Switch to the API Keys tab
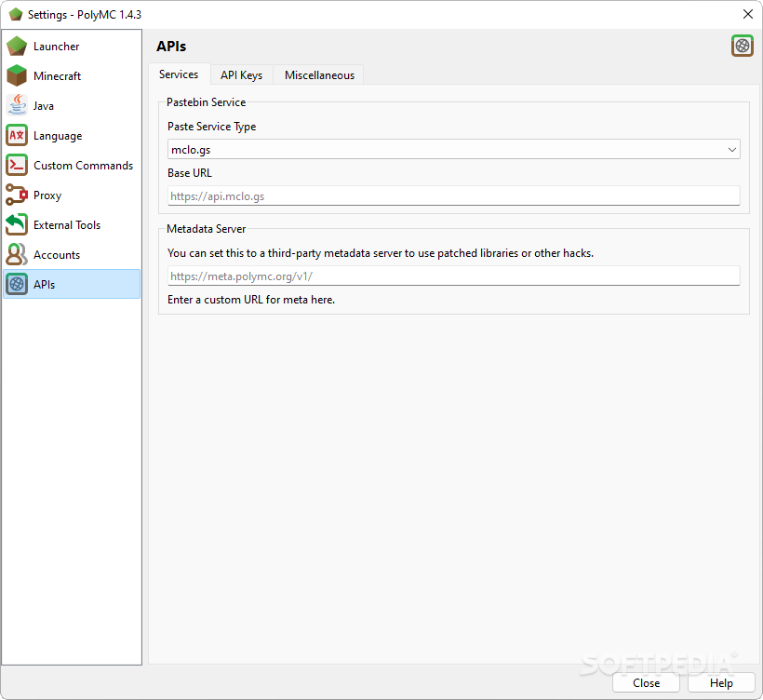This screenshot has width=763, height=700. coord(241,75)
